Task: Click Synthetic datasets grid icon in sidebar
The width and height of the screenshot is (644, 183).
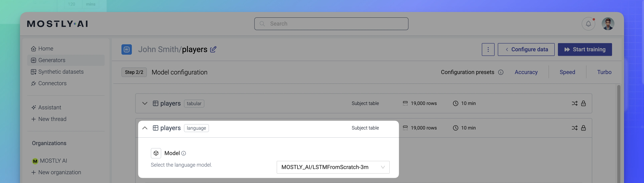Action: (34, 72)
